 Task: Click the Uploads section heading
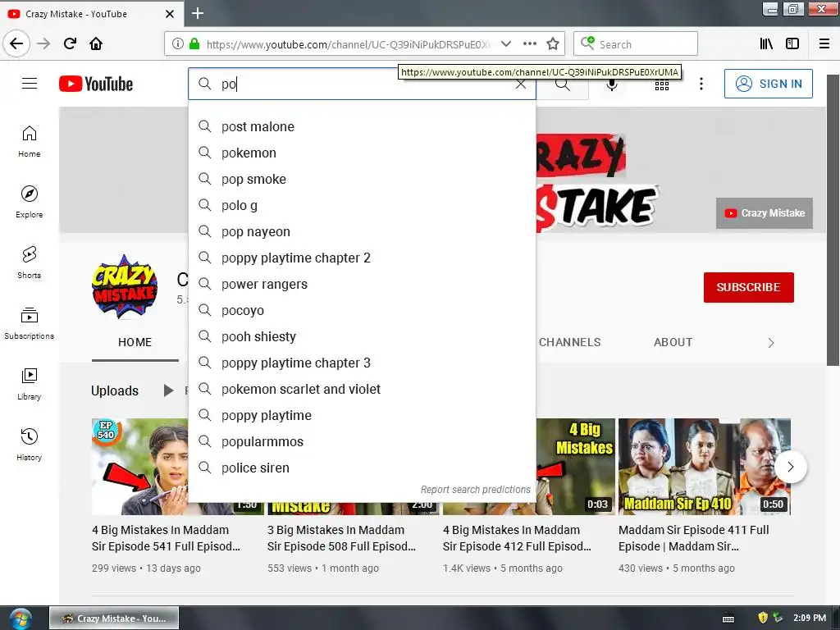tap(115, 390)
